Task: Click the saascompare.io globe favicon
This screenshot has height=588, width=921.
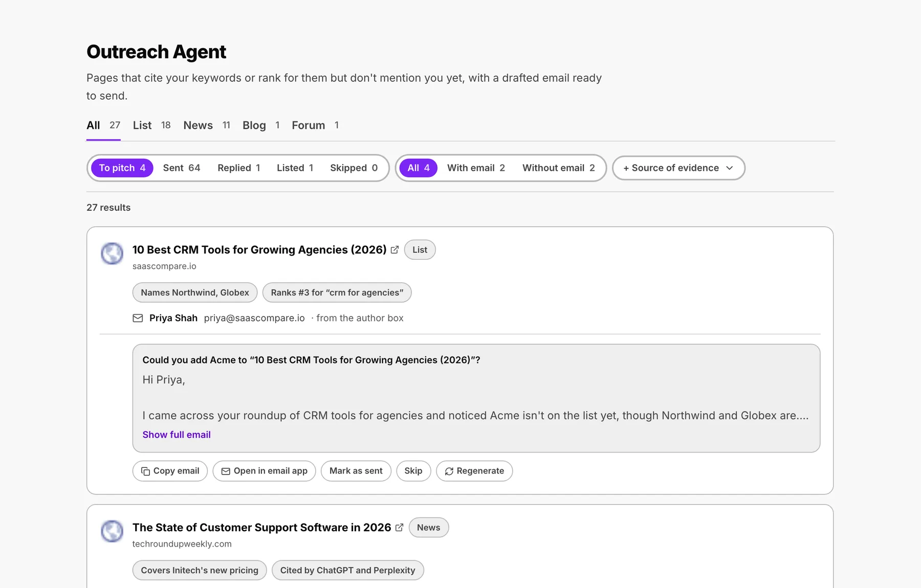Action: point(112,253)
